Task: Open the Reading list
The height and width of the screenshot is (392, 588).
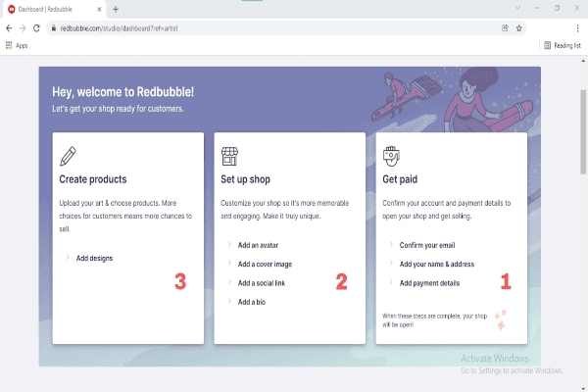Action: pyautogui.click(x=563, y=45)
